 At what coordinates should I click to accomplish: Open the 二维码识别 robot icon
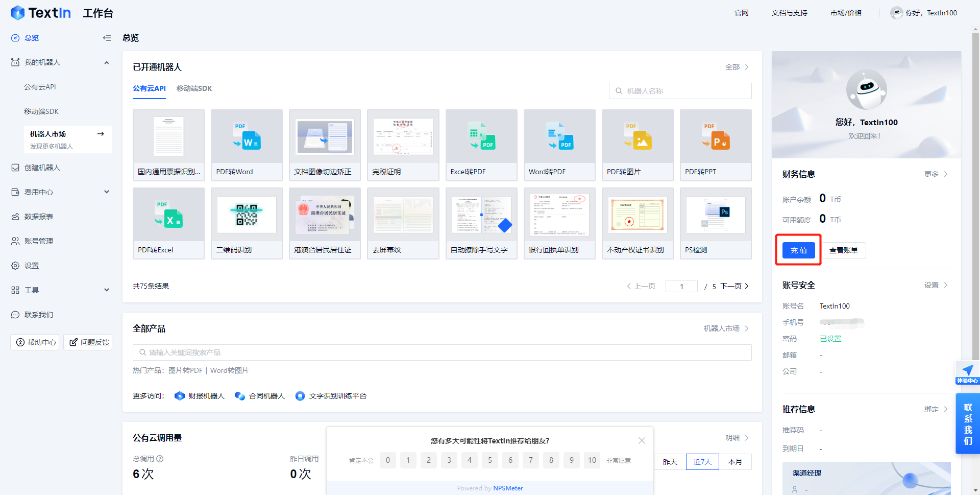[247, 215]
